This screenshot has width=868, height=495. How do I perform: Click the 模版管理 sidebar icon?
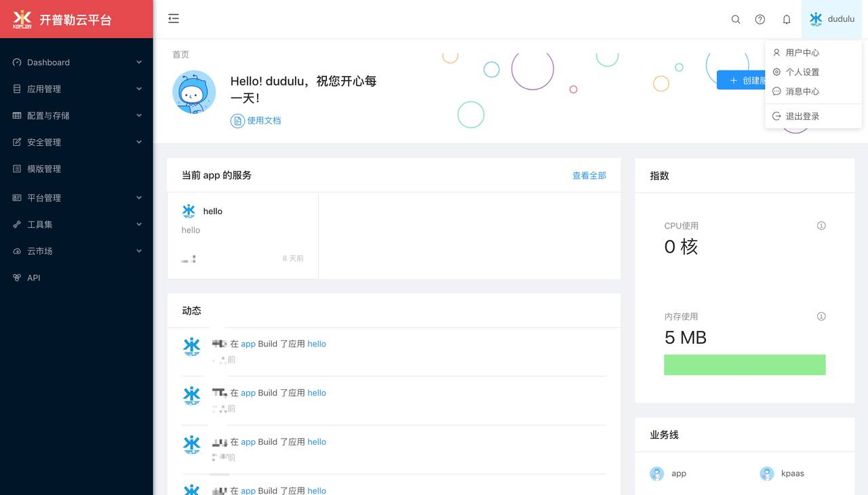[x=17, y=169]
